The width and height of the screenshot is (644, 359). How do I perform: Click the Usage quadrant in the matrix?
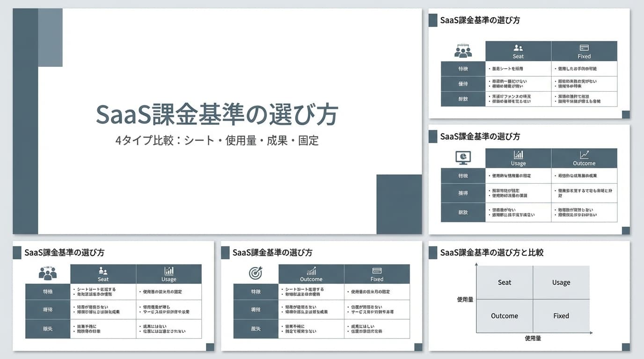(x=562, y=282)
